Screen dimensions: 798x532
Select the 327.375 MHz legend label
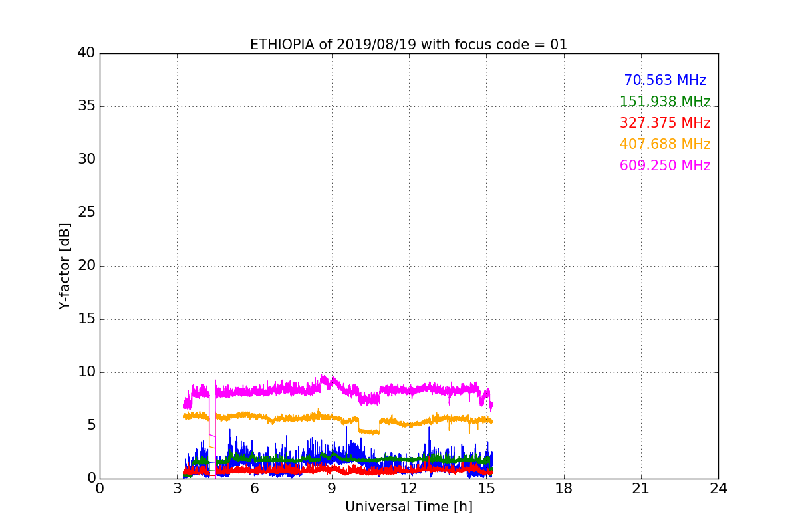coord(665,123)
